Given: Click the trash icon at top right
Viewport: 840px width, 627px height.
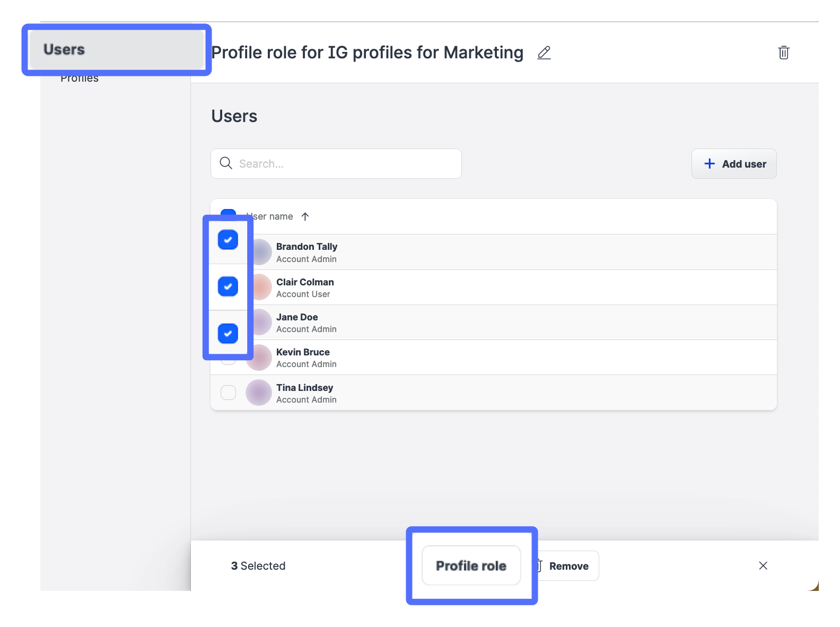Looking at the screenshot, I should coord(783,53).
